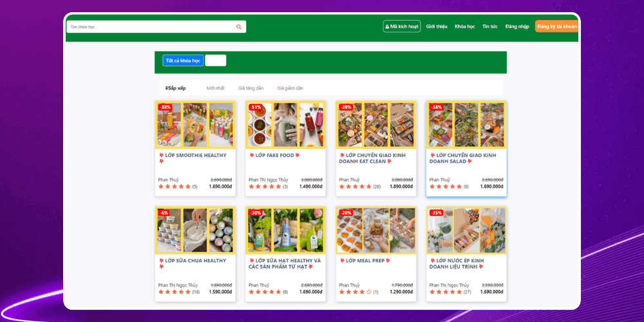Open the Mã kích hoạt button

click(x=402, y=26)
